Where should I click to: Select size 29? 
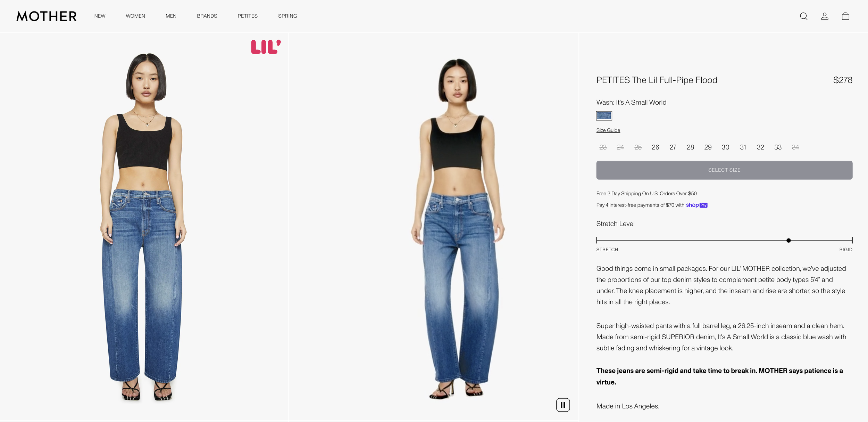[x=708, y=147]
